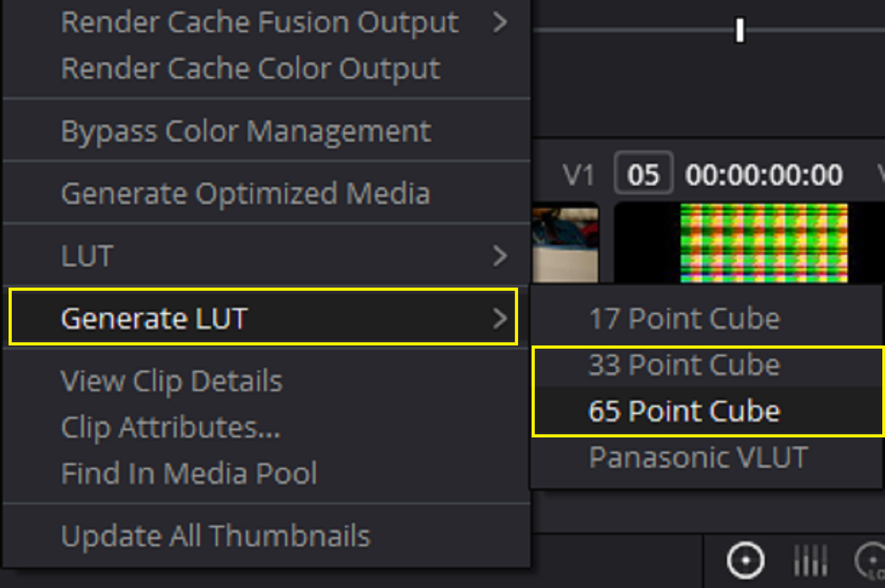Click the log wheels icon
885x588 pixels.
tap(871, 562)
